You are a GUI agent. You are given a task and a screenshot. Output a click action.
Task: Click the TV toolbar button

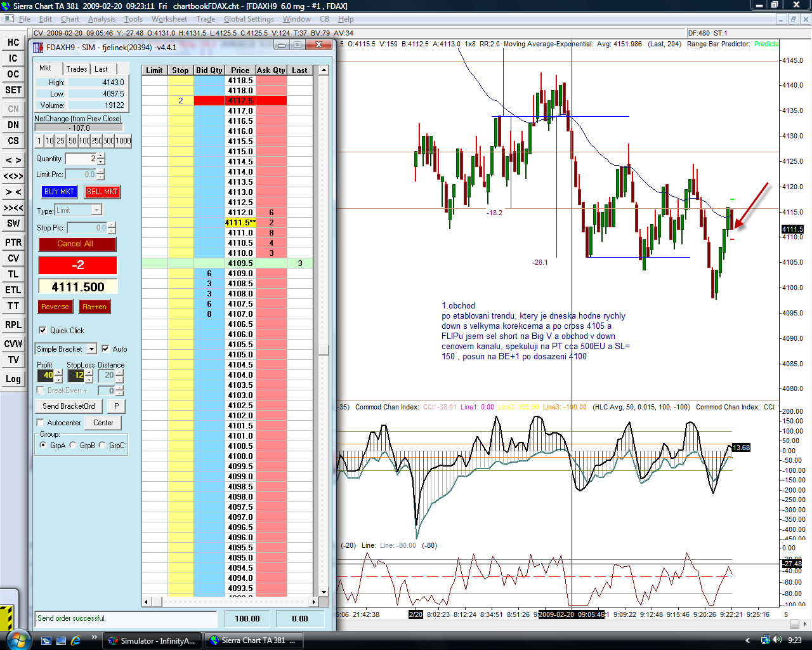coord(13,360)
